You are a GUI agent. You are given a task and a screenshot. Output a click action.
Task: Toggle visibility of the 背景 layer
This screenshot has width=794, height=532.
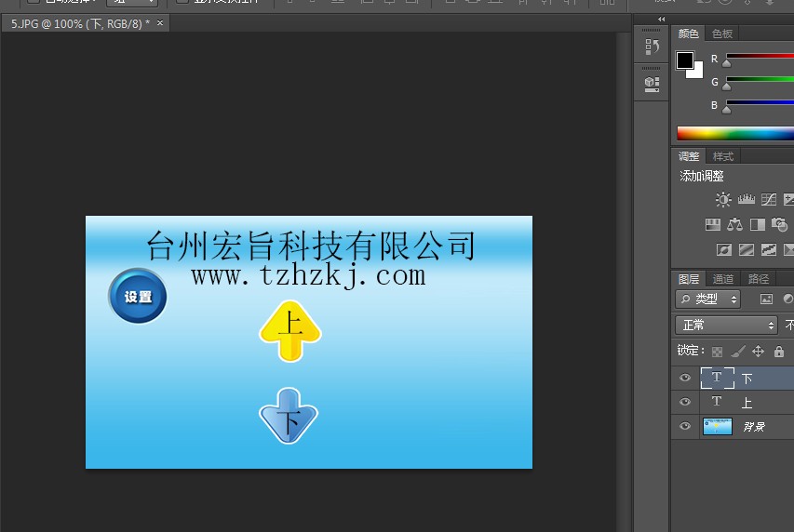pyautogui.click(x=684, y=426)
